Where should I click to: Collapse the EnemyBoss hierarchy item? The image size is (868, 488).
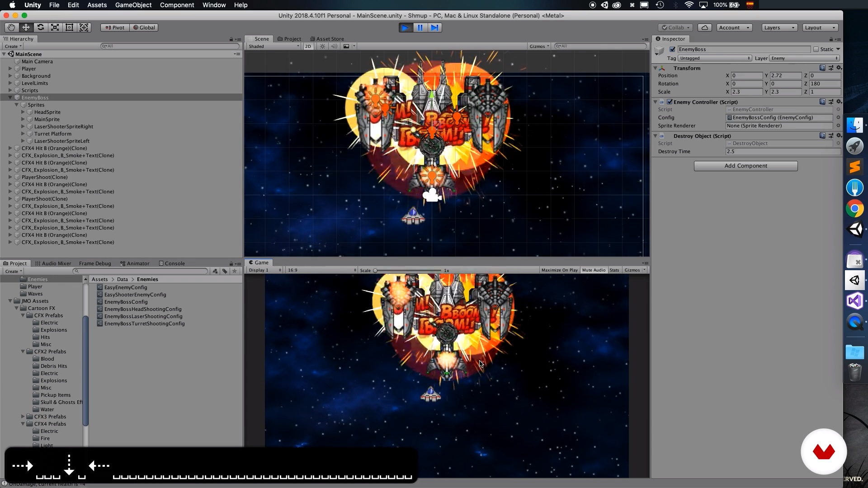(10, 98)
